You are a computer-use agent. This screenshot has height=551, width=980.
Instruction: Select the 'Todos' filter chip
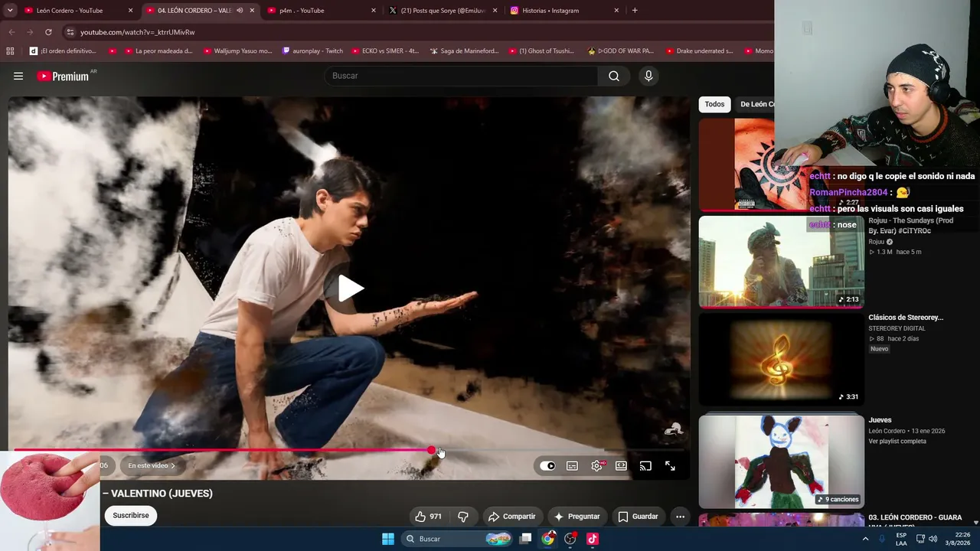pyautogui.click(x=714, y=104)
